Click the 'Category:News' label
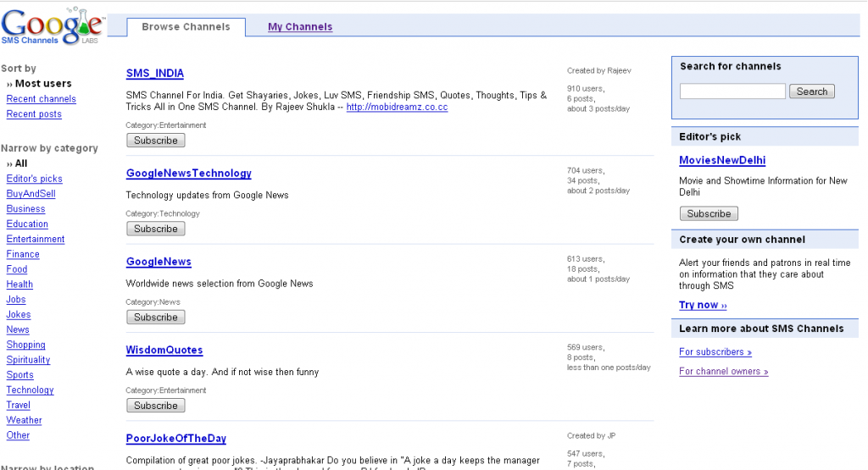Viewport: 868px width, 470px height. [x=153, y=302]
